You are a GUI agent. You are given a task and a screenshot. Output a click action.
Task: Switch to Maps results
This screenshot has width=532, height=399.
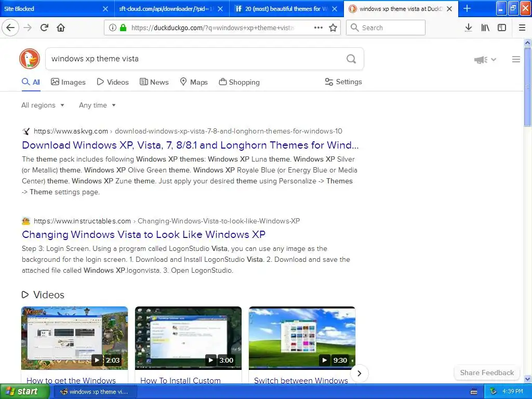[194, 82]
